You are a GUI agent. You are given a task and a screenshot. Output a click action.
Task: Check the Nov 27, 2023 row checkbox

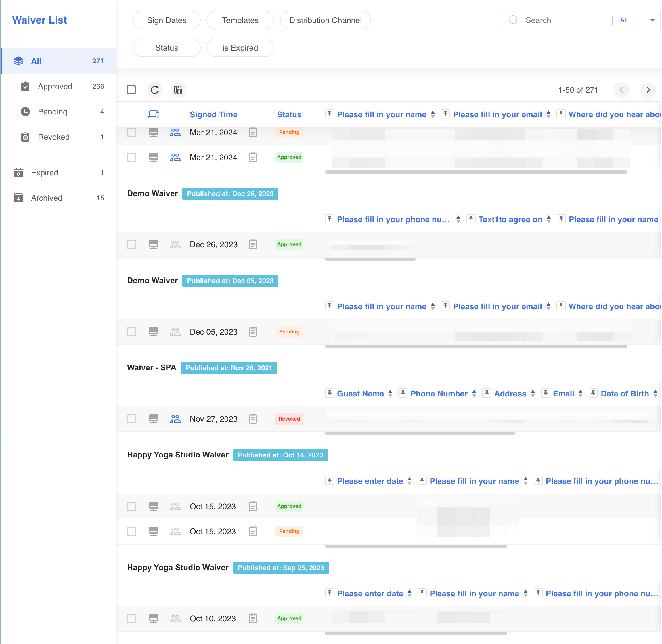(x=132, y=419)
